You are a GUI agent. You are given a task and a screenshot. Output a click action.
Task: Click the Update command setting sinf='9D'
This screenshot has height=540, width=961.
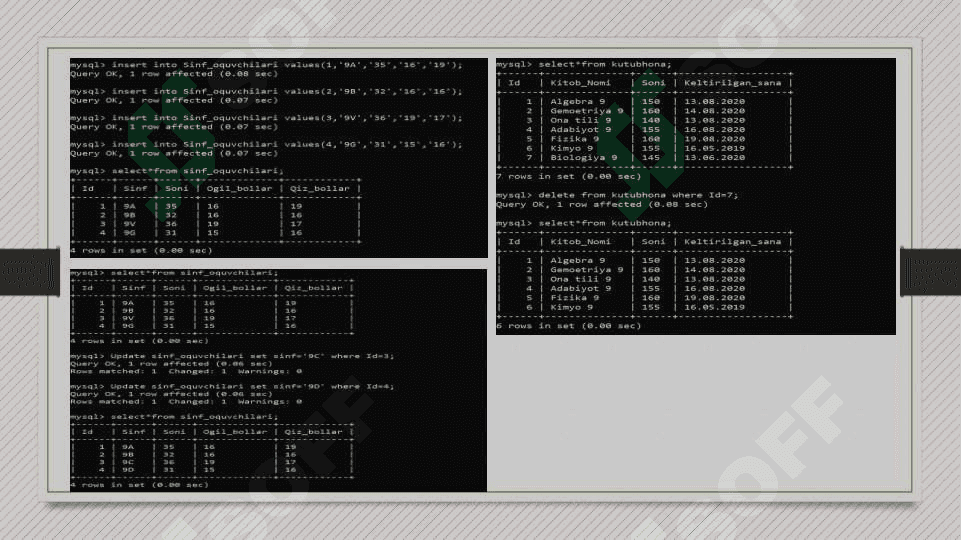[232, 387]
